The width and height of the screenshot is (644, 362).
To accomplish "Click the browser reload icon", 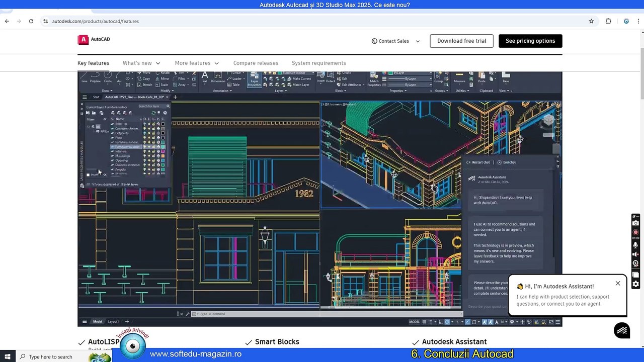I will pyautogui.click(x=31, y=21).
